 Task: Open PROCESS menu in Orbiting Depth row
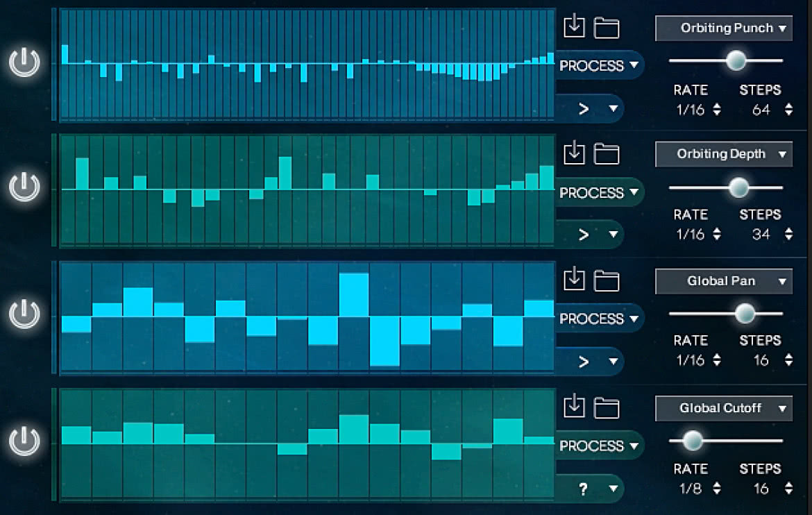tap(599, 192)
